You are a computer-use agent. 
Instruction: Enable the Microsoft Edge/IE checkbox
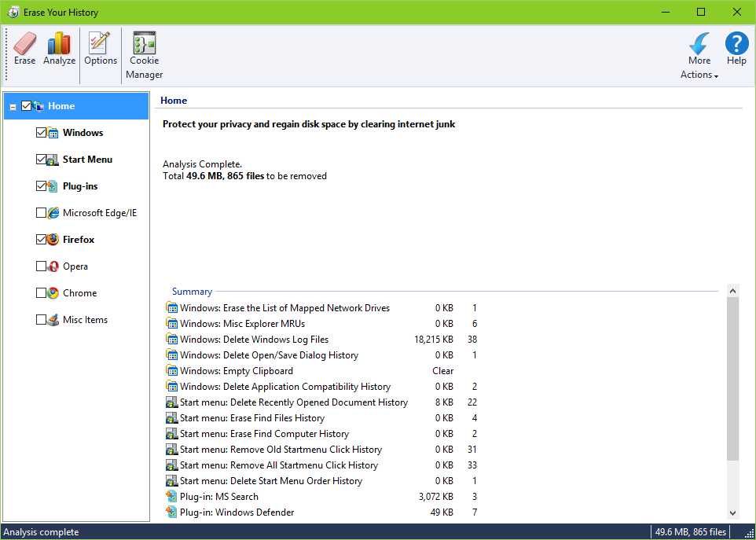click(x=41, y=213)
